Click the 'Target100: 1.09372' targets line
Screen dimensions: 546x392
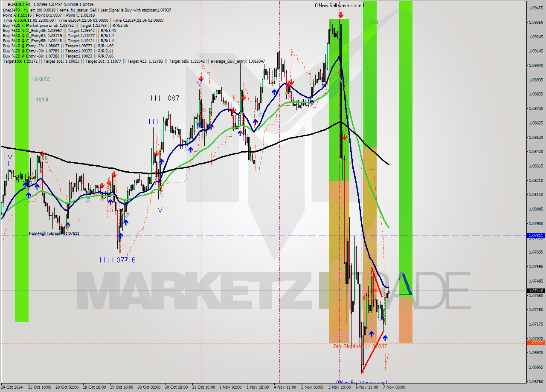(x=134, y=61)
